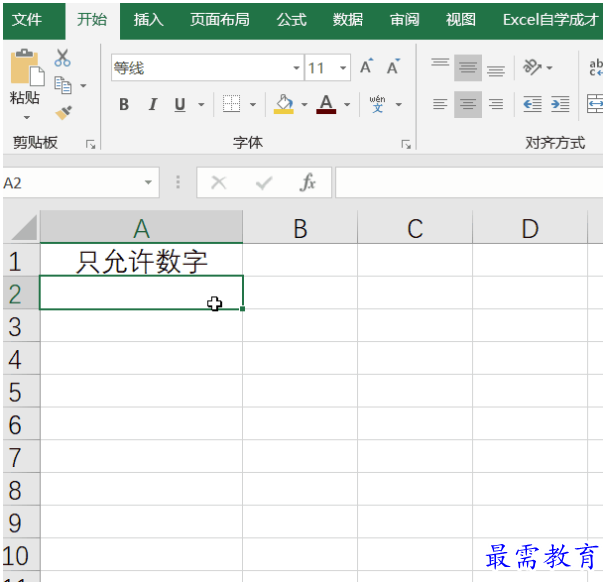This screenshot has height=588, width=607.
Task: Align text to middle vertically
Action: [468, 68]
